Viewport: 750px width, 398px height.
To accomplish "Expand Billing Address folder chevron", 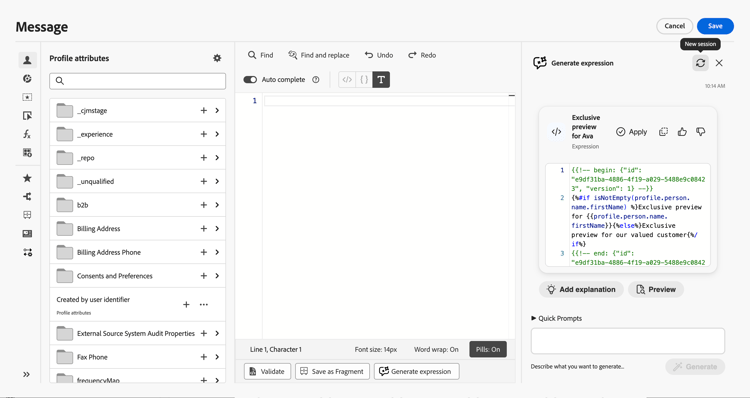I will (217, 229).
